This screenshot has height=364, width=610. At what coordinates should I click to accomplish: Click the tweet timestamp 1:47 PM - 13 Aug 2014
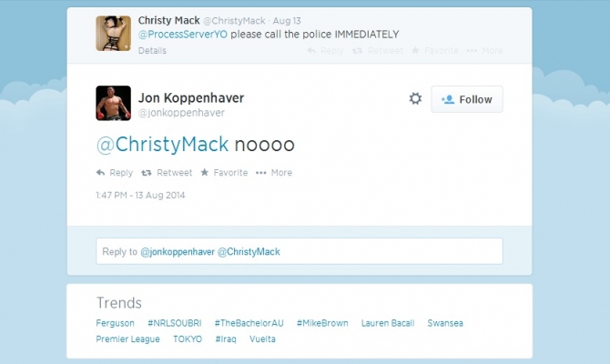(x=140, y=196)
